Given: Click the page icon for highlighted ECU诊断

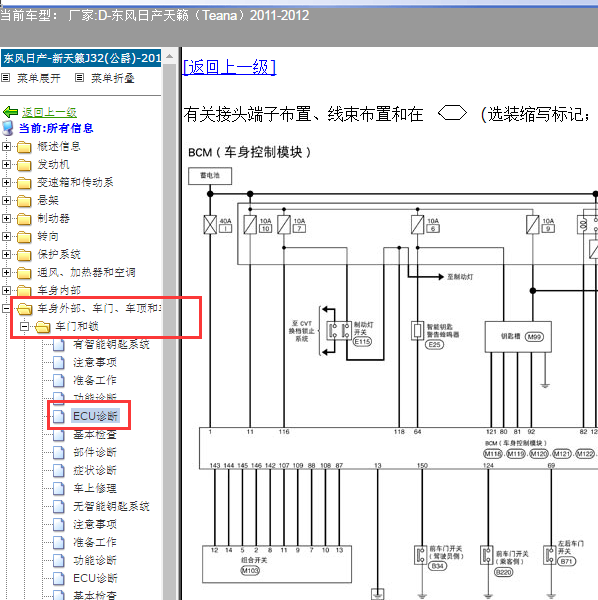Looking at the screenshot, I should click(59, 416).
